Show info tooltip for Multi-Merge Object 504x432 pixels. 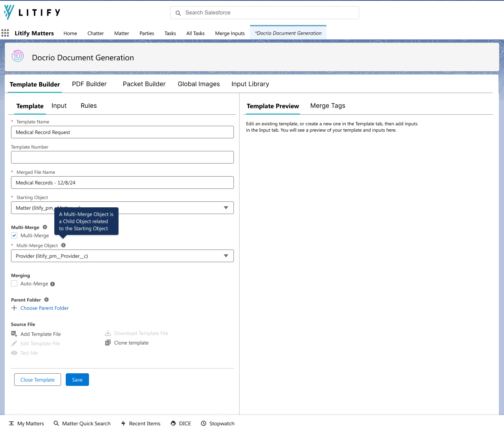[x=63, y=245]
